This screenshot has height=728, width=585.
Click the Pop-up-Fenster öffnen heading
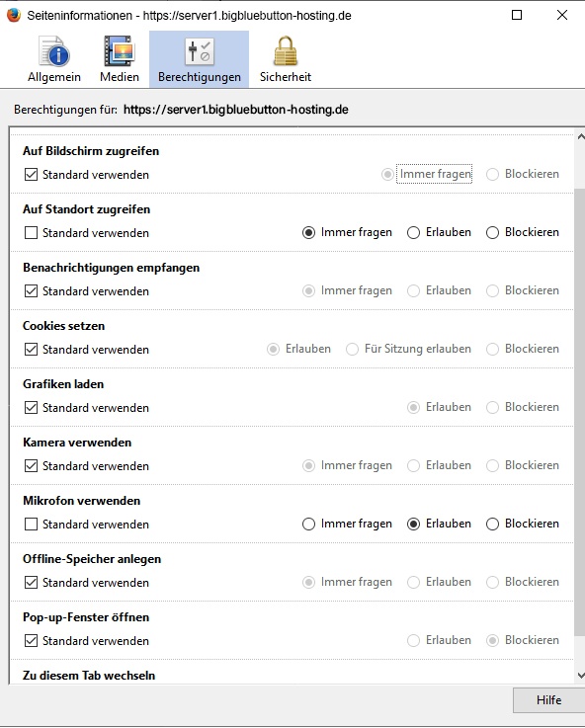coord(86,617)
